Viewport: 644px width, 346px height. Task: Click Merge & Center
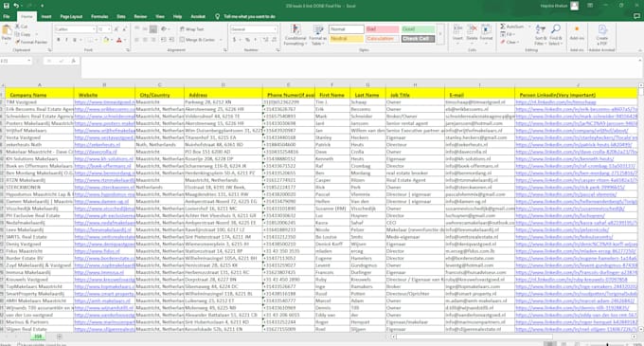coord(198,40)
